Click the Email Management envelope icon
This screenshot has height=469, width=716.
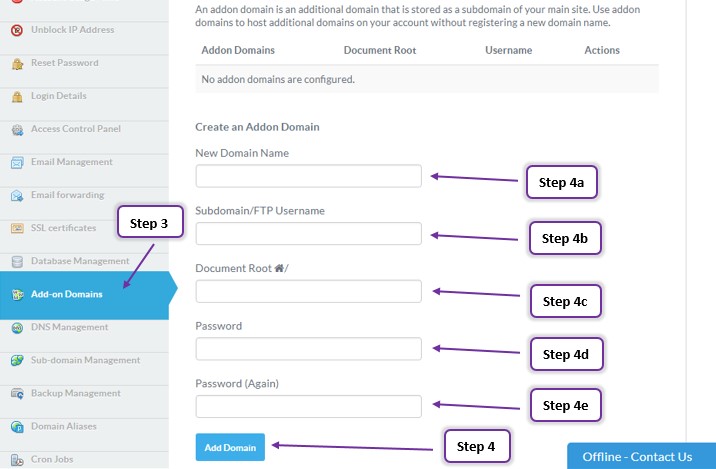pos(17,163)
